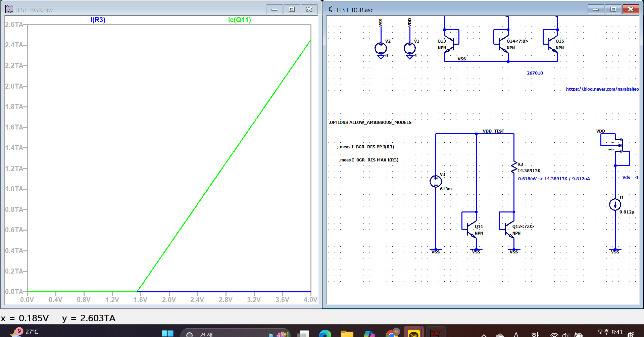
Task: Click the 2.6TA label on the vertical axis
Action: 14,25
